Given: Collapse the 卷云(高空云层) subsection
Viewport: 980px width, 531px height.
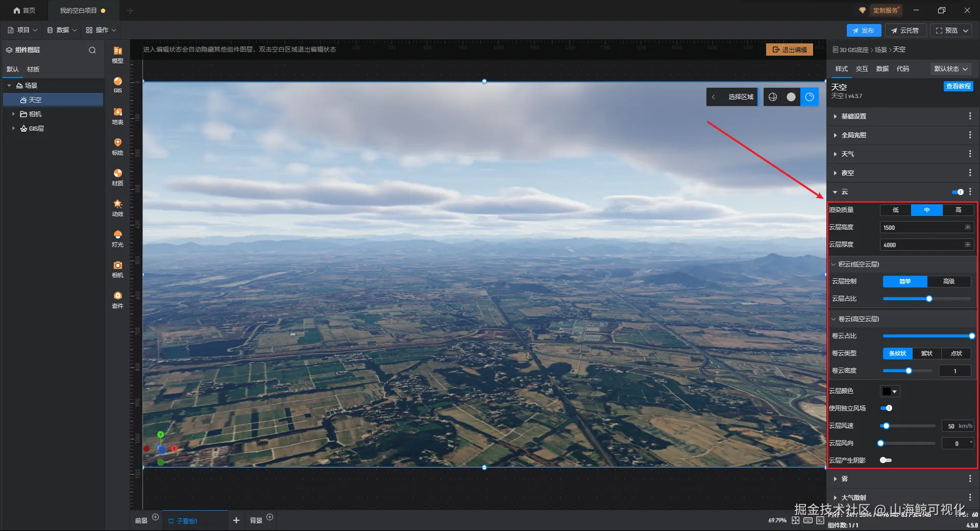Looking at the screenshot, I should coord(834,319).
